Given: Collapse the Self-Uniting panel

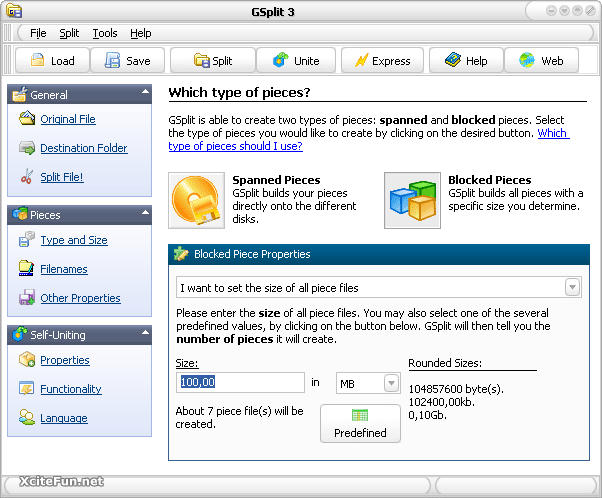Looking at the screenshot, I should (x=145, y=332).
